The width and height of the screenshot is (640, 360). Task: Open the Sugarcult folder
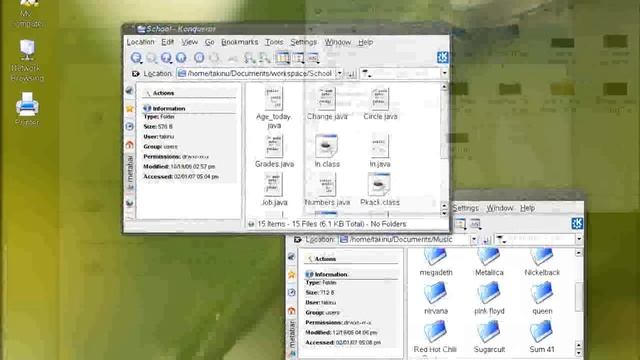(489, 337)
